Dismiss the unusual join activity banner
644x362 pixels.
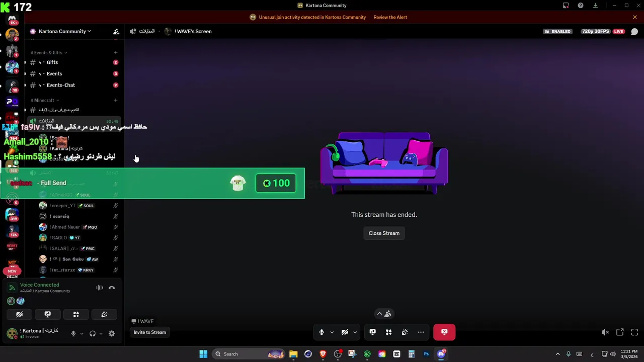click(634, 17)
